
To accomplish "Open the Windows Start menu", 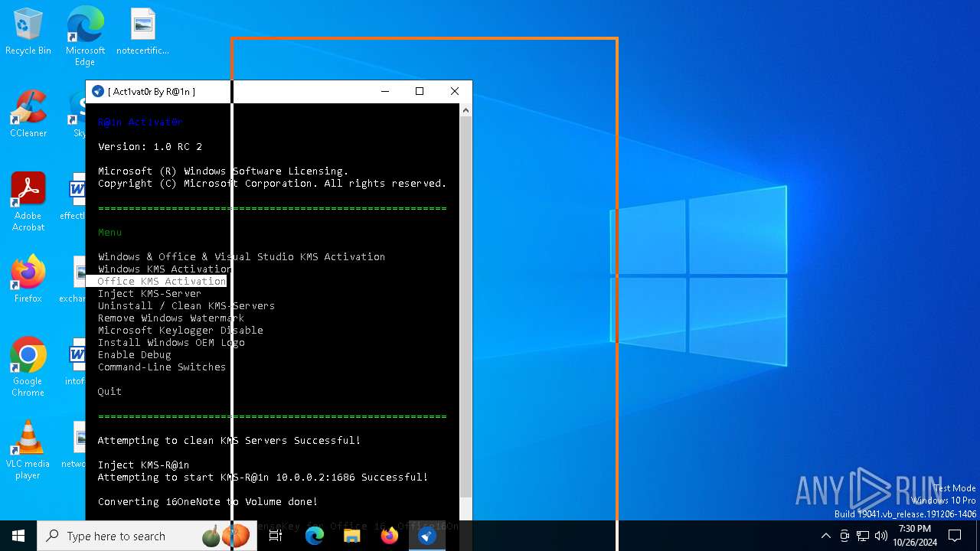I will pos(18,536).
